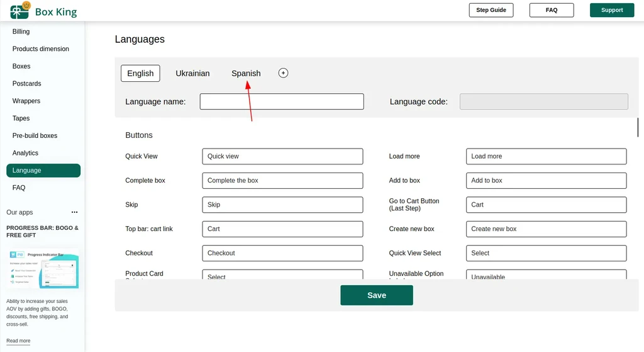Open FAQ item in sidebar
644x352 pixels.
(19, 188)
